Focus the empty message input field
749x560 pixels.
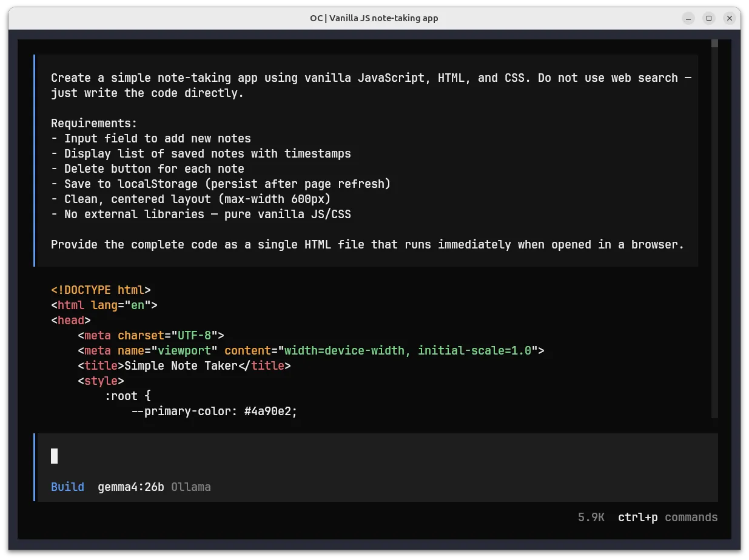(182, 456)
